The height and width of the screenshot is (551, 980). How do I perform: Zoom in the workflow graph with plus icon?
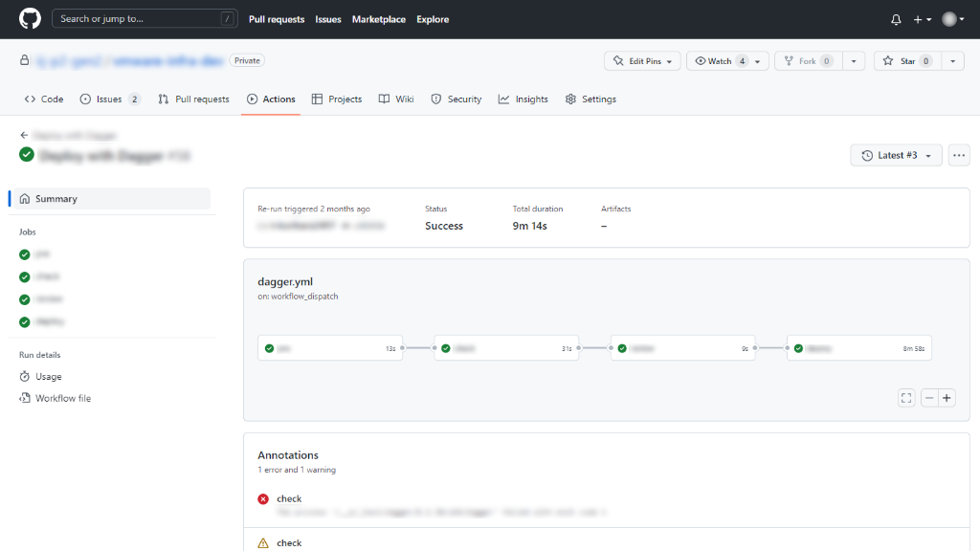pyautogui.click(x=947, y=397)
